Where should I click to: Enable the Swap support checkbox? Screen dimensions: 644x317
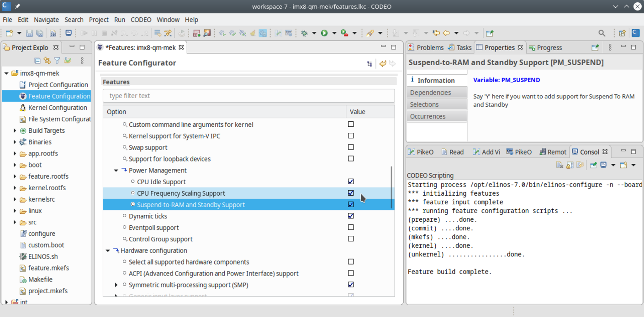point(351,147)
